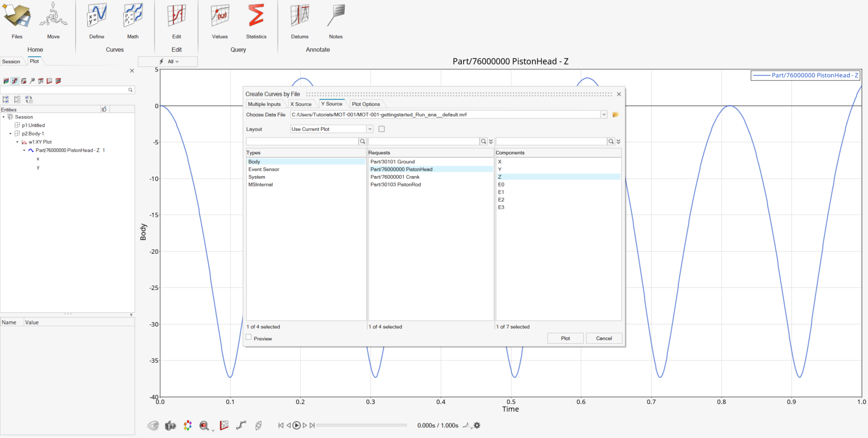
Task: Expand the Choose Data File dropdown
Action: (604, 115)
